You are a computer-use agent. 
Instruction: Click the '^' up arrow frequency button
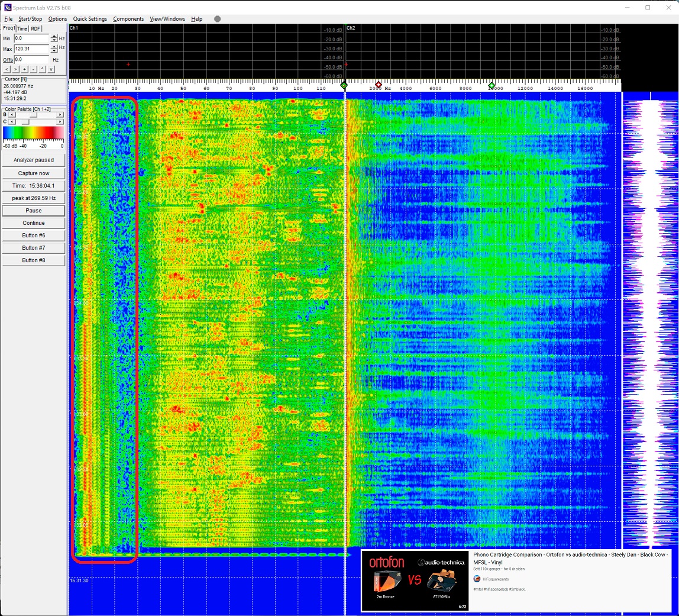pos(42,69)
